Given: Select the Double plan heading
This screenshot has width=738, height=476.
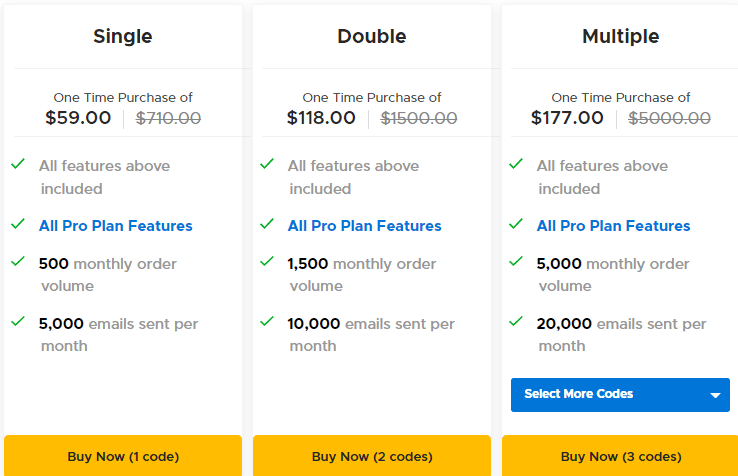Looking at the screenshot, I should 372,37.
